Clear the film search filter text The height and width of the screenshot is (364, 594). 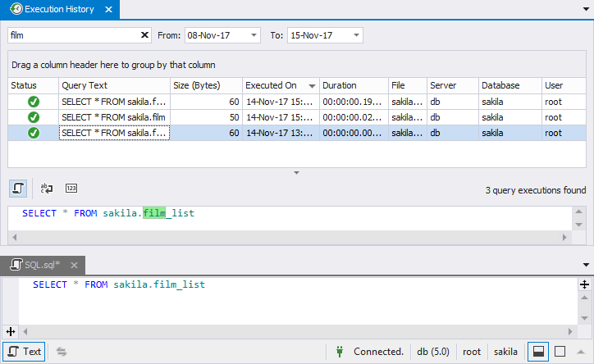point(145,35)
